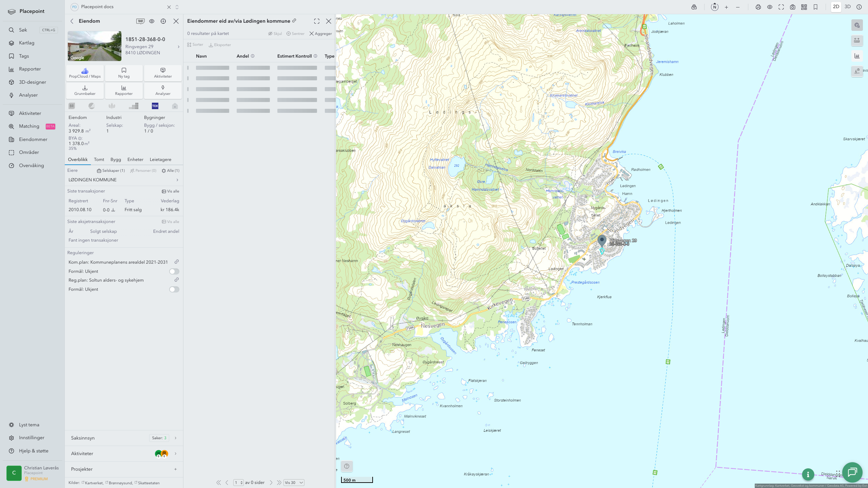Expand the Saksinnsyn section
Image resolution: width=868 pixels, height=488 pixels.
[x=124, y=438]
